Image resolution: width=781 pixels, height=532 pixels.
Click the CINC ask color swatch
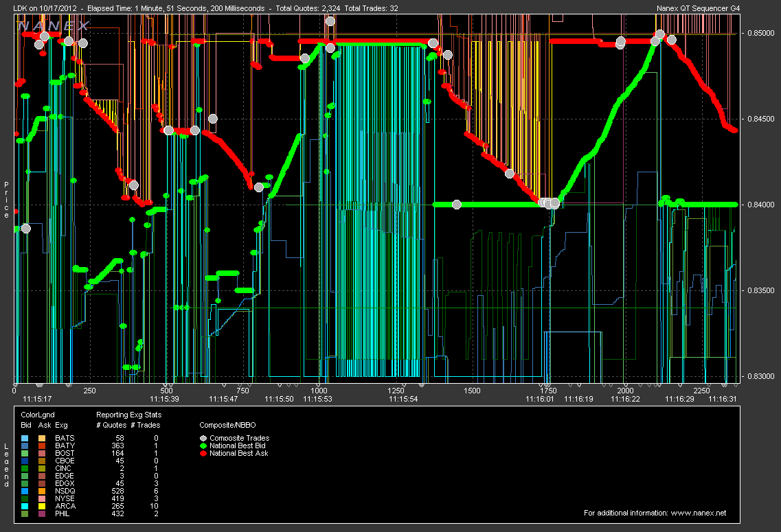(x=42, y=468)
